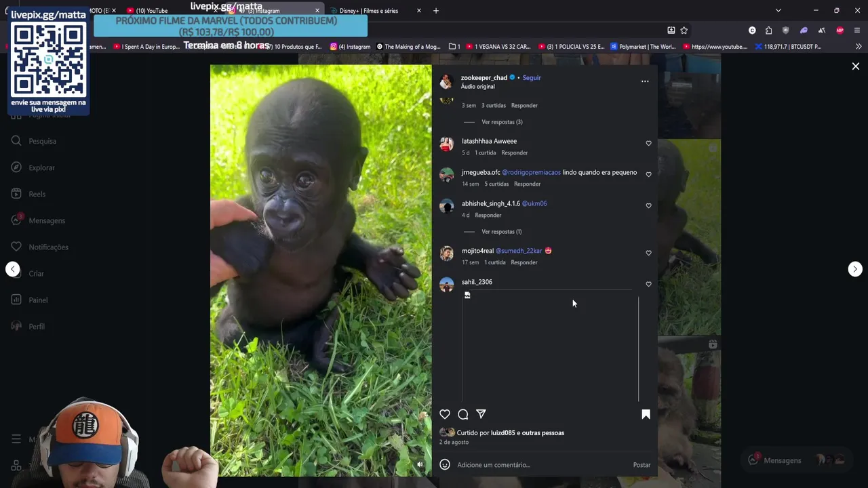
Task: Open the @sumedh_22kar mention
Action: (519, 251)
